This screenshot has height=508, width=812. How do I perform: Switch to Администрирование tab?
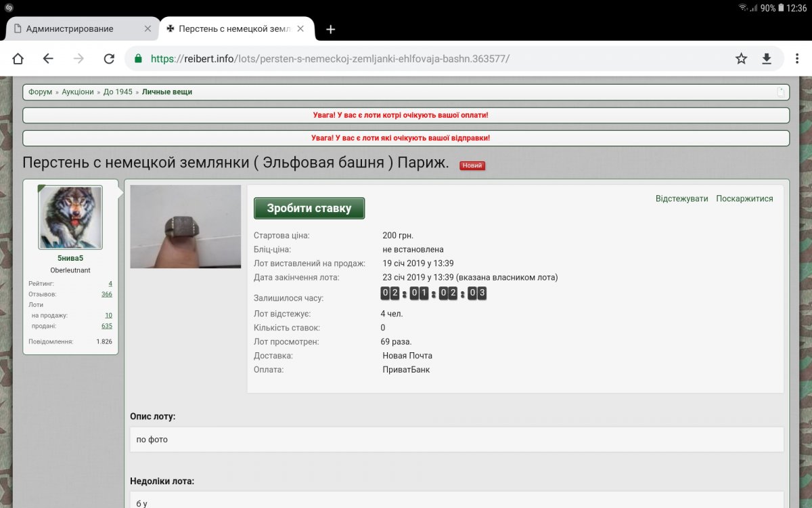tap(83, 29)
